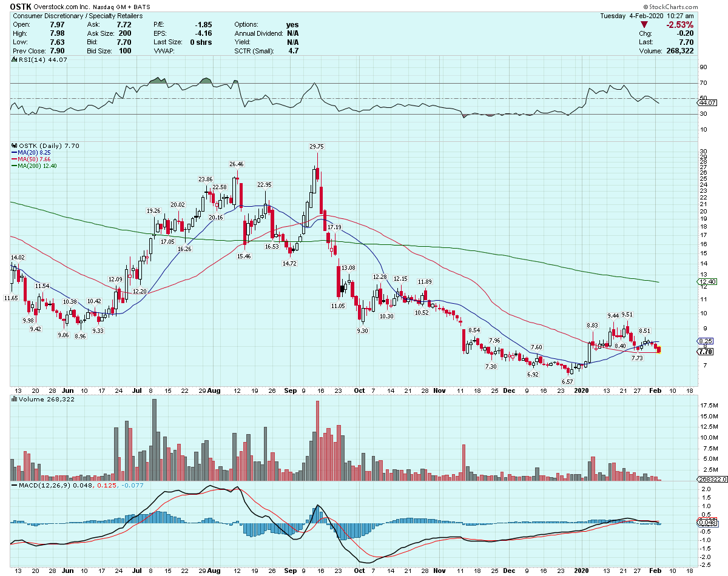
Task: Click the 23.86 price label
Action: tap(205, 179)
